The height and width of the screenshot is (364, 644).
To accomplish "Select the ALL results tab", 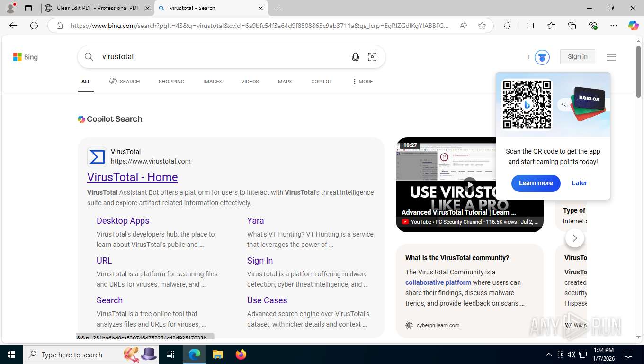I will click(x=86, y=82).
